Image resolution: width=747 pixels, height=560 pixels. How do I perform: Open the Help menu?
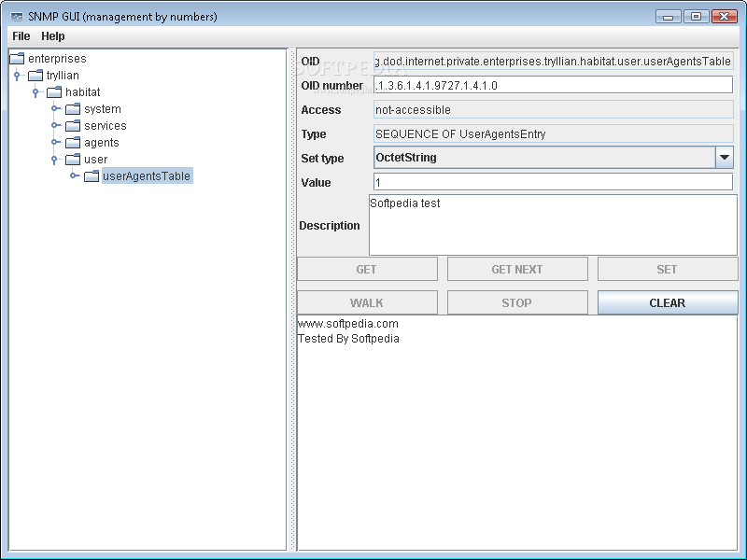click(52, 35)
